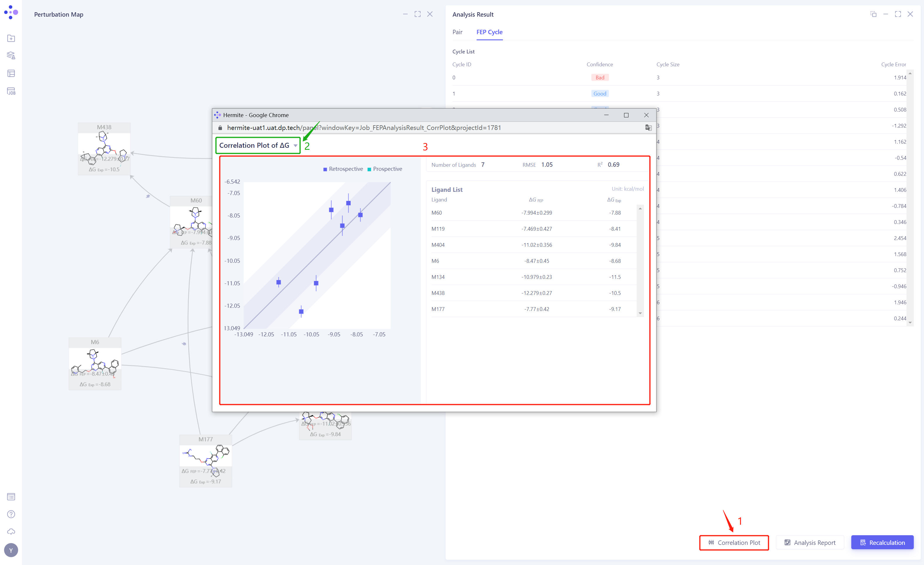Click the cloud sync icon in sidebar
Viewport: 924px width, 565px height.
tap(11, 531)
